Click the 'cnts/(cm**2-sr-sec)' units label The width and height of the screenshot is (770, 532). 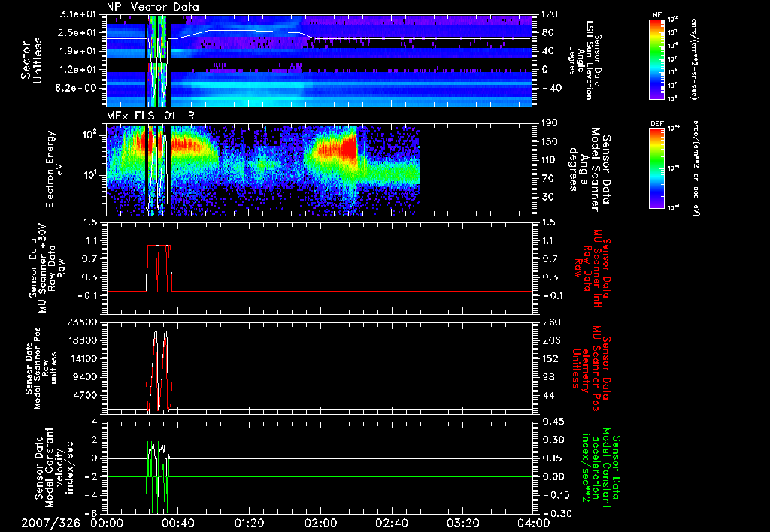(x=694, y=59)
